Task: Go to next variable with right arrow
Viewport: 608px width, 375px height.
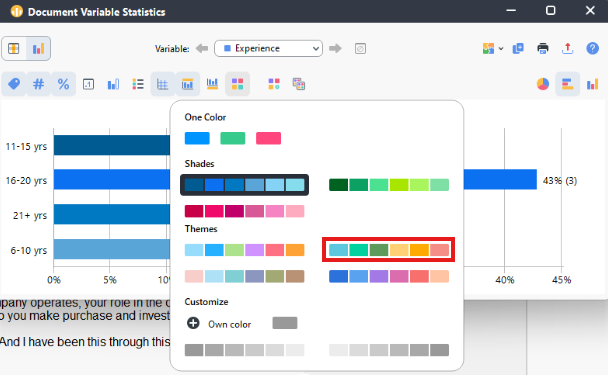Action: (335, 48)
